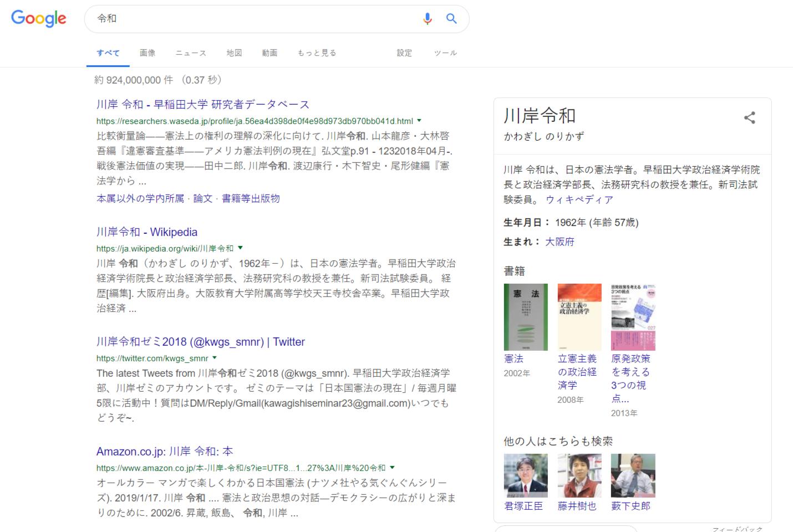Expand dropdown arrow beside Waseda result URL

[x=419, y=120]
